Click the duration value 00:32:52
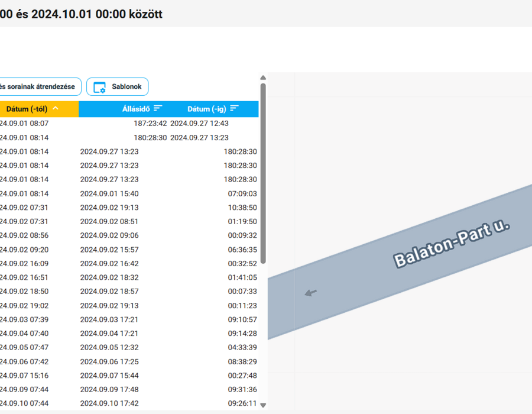This screenshot has width=532, height=414. coord(242,264)
